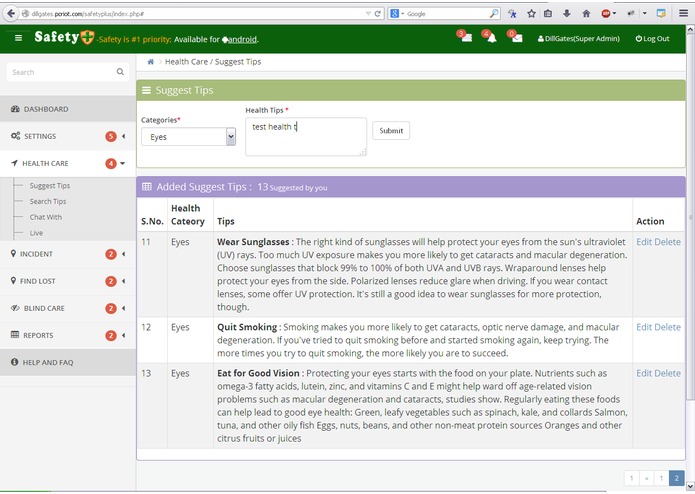
Task: Reload the page with refresh icon
Action: [378, 14]
